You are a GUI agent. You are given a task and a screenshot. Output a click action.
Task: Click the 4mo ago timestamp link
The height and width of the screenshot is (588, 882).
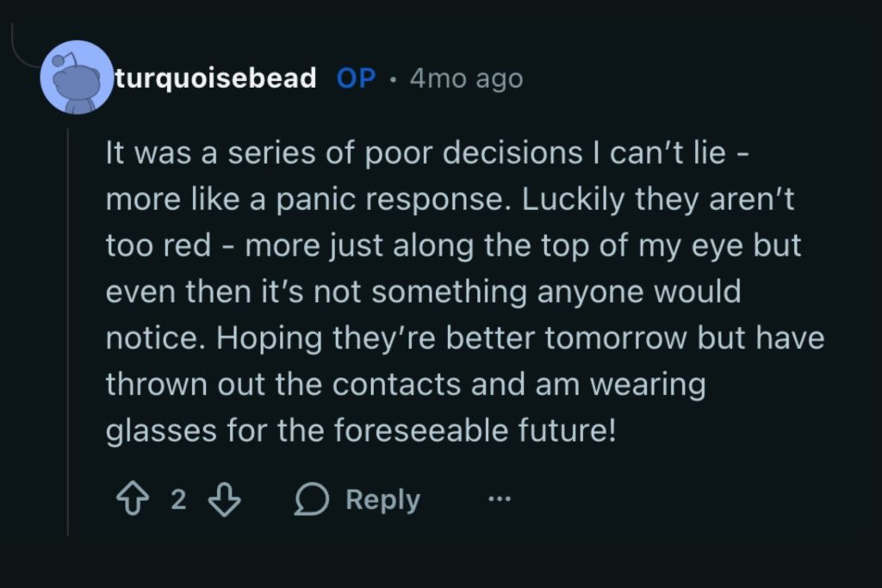click(x=466, y=77)
